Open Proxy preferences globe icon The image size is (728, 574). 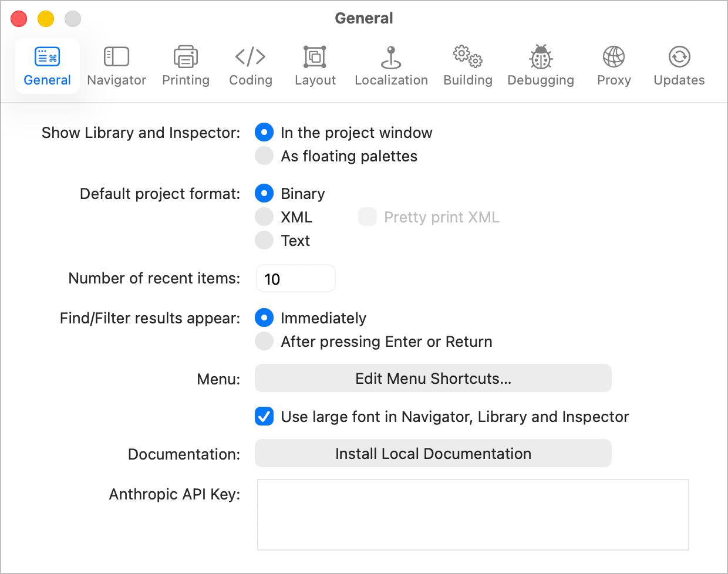[x=614, y=57]
